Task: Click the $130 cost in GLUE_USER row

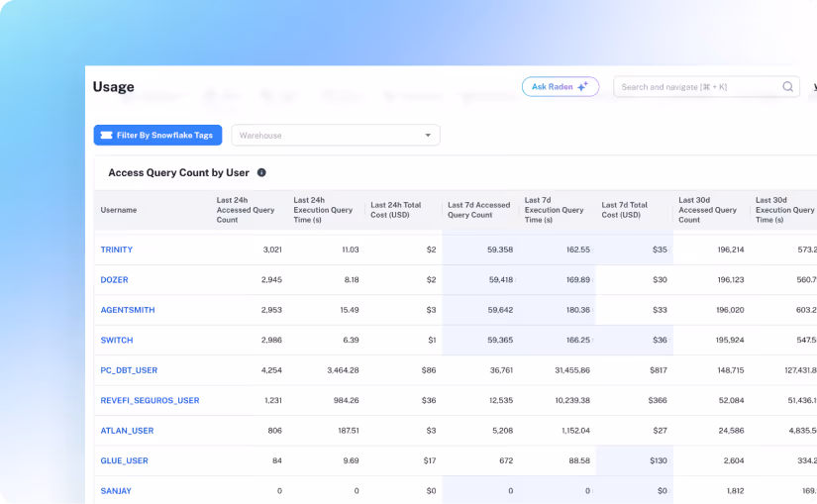Action: (x=659, y=461)
